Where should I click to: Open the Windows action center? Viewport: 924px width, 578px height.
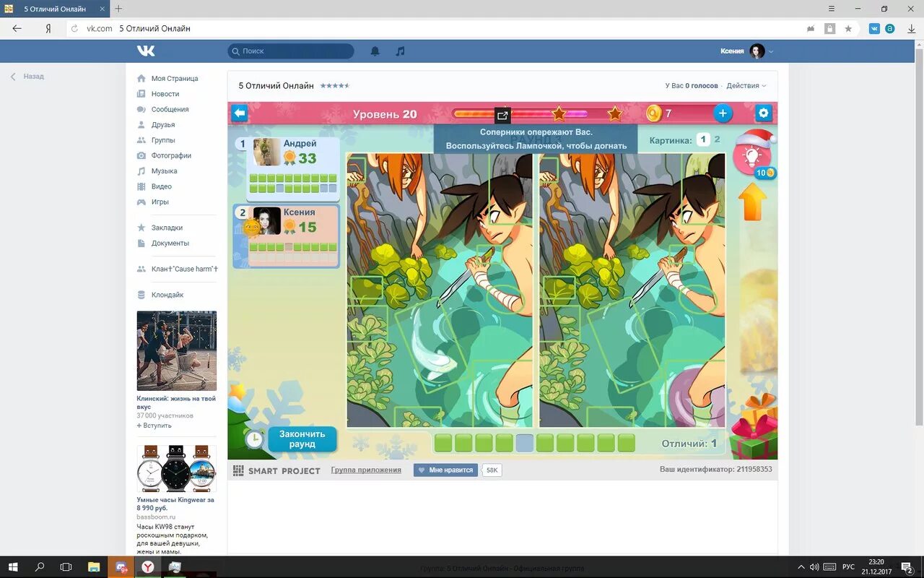point(907,567)
